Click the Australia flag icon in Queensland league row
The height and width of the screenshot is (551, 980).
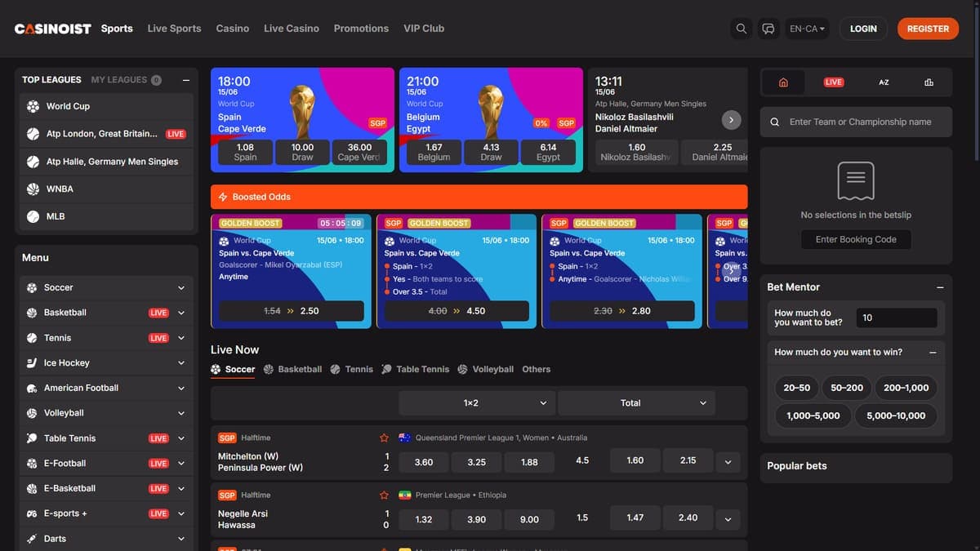(x=404, y=438)
